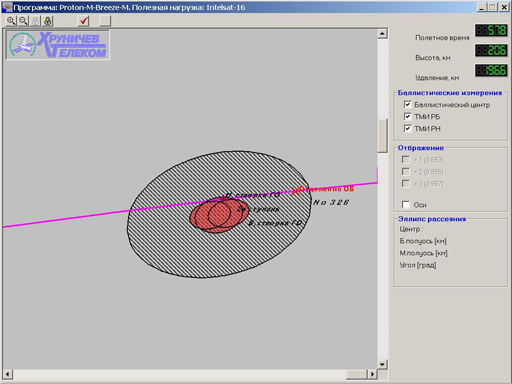Close the program window
This screenshot has height=384, width=512.
tap(504, 7)
